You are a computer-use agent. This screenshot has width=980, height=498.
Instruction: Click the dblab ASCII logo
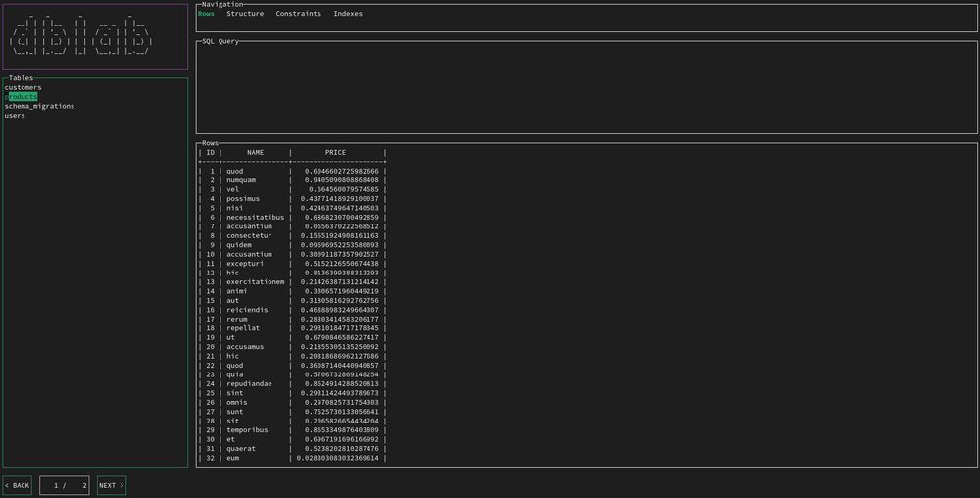pyautogui.click(x=81, y=37)
